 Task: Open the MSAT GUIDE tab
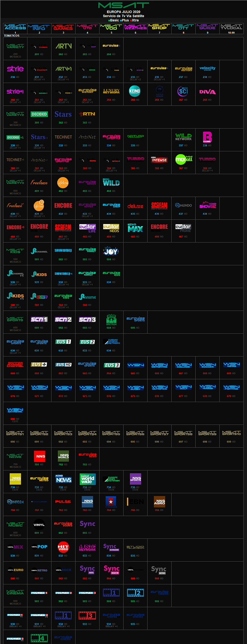point(207,27)
